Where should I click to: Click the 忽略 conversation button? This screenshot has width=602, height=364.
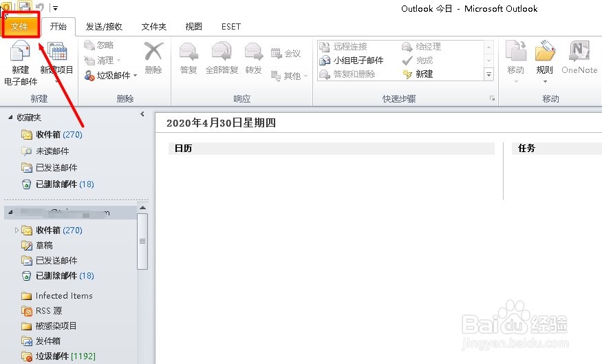click(99, 45)
